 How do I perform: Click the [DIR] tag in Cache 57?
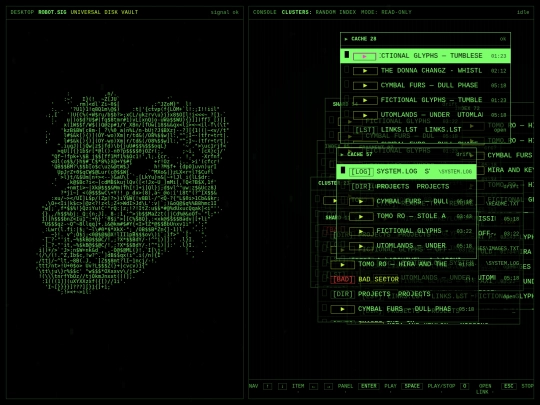(x=361, y=187)
